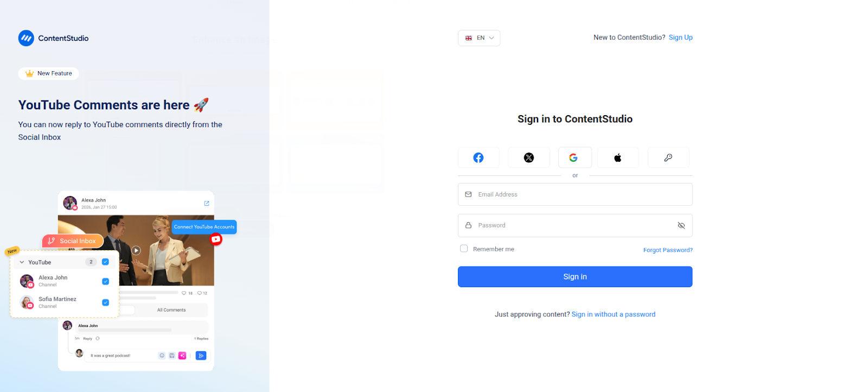Viewport: 868px width, 392px height.
Task: Sign in with the Apple icon
Action: click(618, 157)
